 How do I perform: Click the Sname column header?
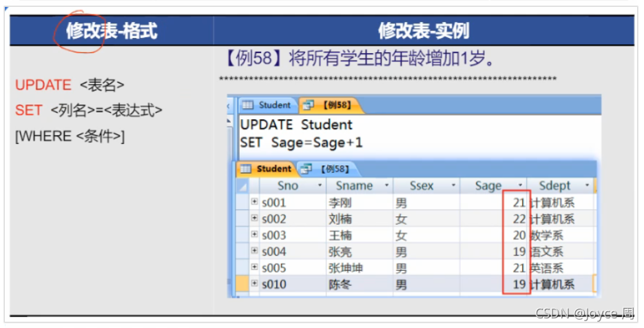(360, 186)
